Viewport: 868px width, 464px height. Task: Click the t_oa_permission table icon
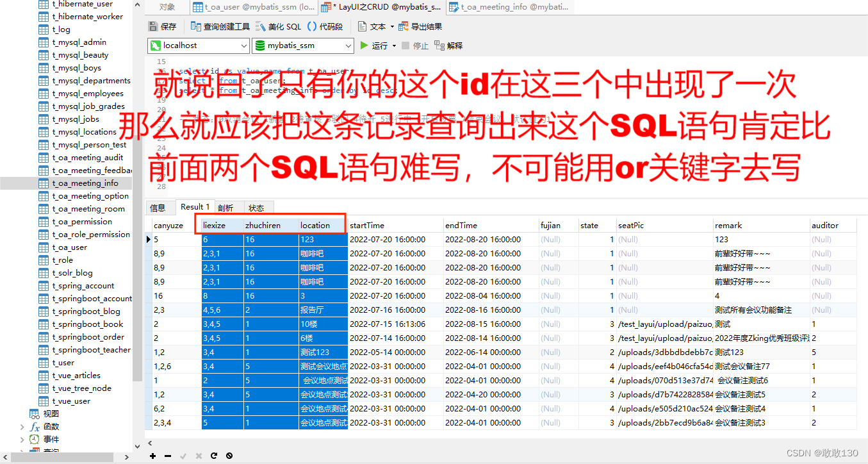point(44,222)
